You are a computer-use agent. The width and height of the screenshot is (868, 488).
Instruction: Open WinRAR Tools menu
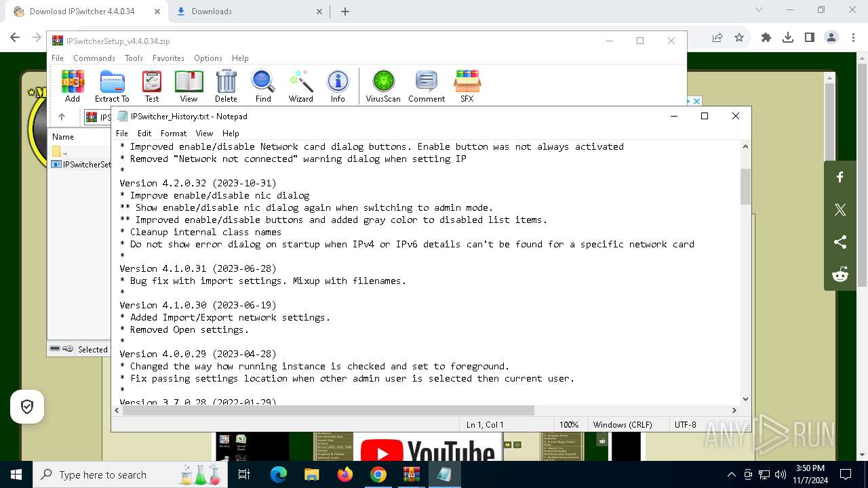tap(134, 58)
